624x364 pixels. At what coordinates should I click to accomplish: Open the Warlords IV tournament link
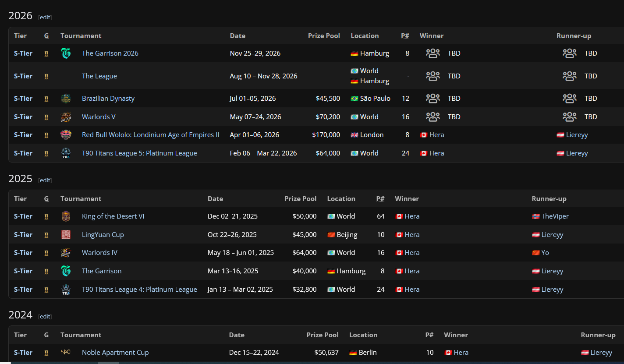click(x=99, y=253)
